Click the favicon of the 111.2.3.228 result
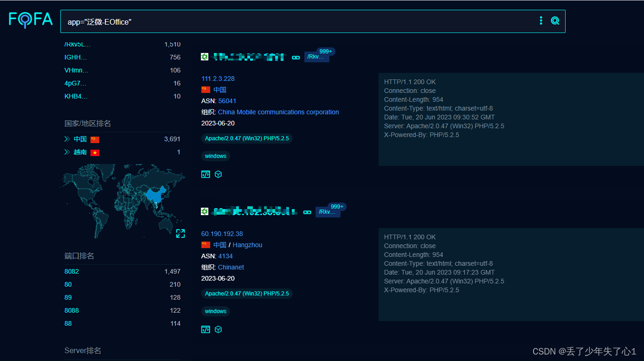This screenshot has height=361, width=644. [x=205, y=57]
